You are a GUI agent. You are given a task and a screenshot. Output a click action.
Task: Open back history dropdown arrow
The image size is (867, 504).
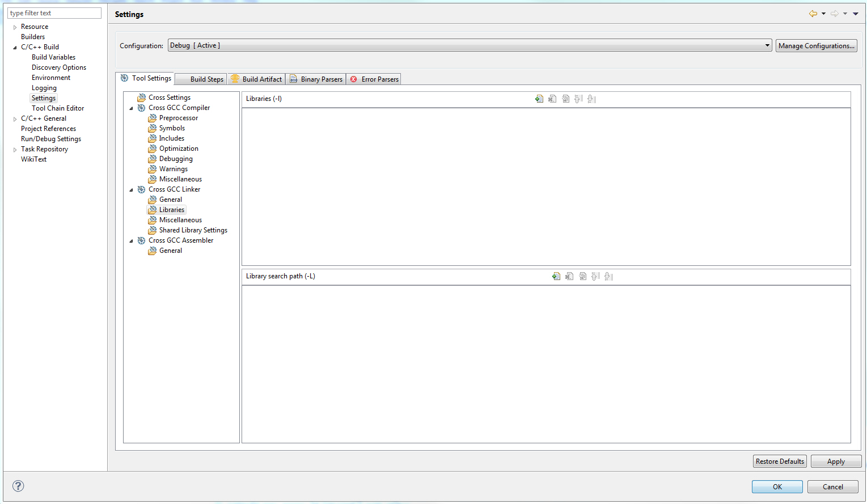(x=823, y=14)
